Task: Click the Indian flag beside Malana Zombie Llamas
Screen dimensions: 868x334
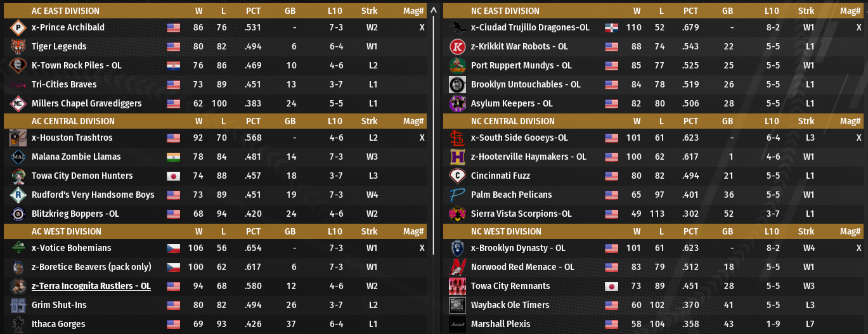Action: [173, 157]
